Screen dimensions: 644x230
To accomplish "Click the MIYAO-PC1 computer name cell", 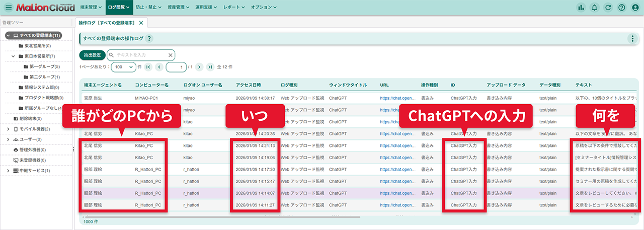I will (148, 98).
